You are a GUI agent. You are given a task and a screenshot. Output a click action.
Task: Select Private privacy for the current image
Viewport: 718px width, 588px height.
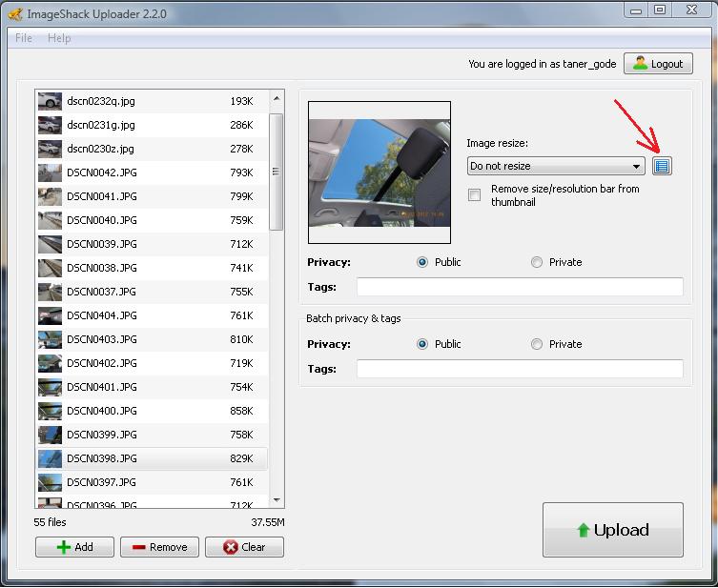(x=537, y=262)
